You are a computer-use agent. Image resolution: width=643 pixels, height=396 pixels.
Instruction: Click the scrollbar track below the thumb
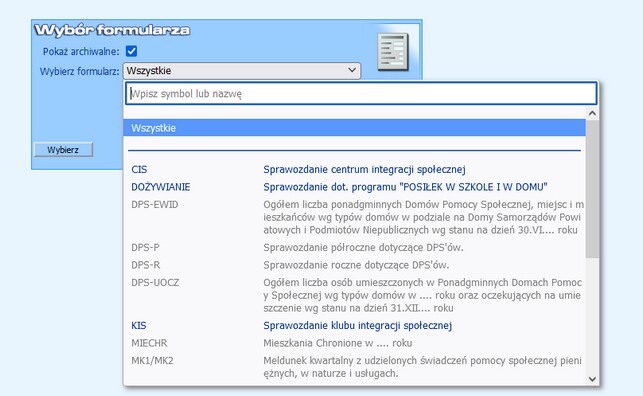point(592,316)
